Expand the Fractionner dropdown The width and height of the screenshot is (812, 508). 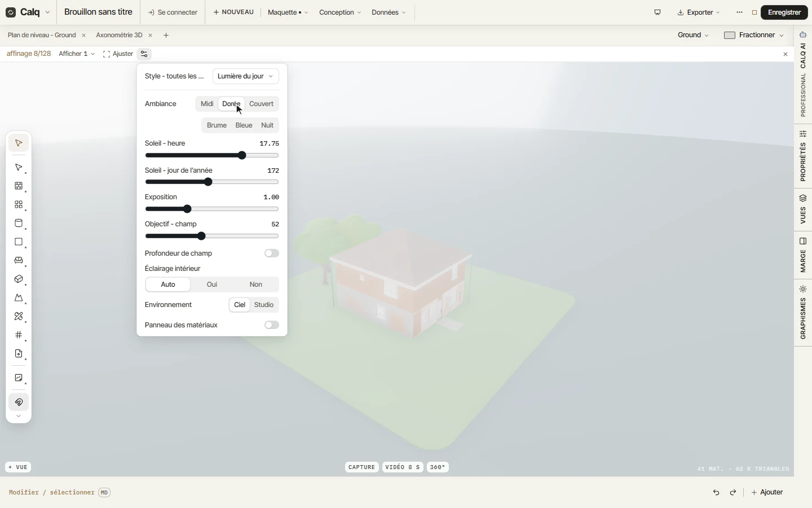pyautogui.click(x=754, y=35)
